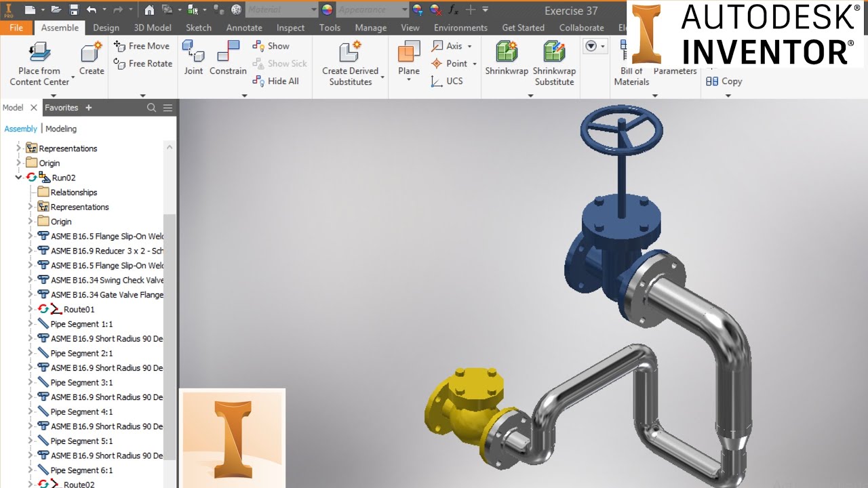
Task: Switch to the Inspect ribbon tab
Action: coord(290,28)
